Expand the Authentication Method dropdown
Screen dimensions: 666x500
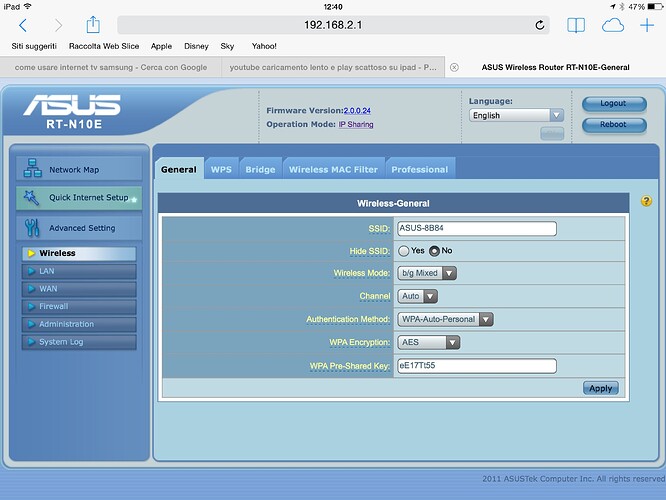click(445, 319)
